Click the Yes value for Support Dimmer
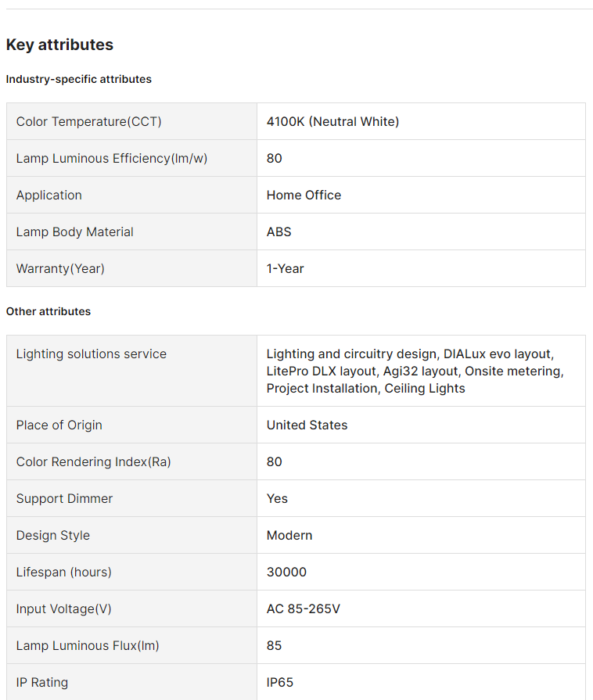Image resolution: width=593 pixels, height=700 pixels. pos(277,498)
